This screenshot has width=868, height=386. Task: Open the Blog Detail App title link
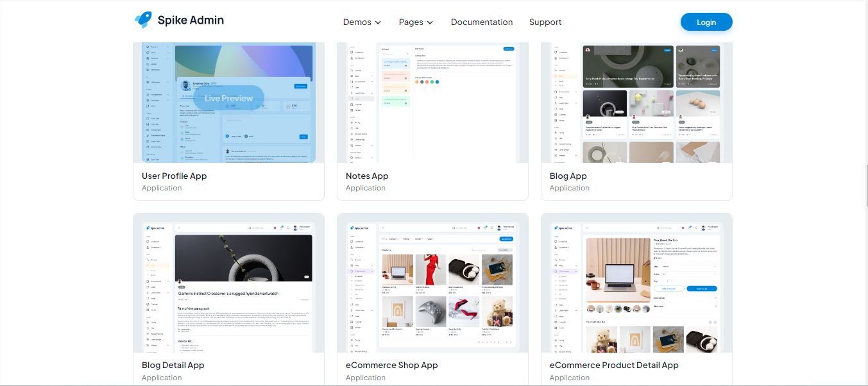tap(173, 365)
